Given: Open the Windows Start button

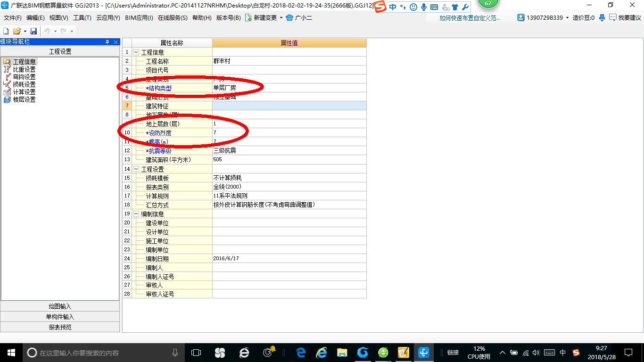Looking at the screenshot, I should point(11,353).
